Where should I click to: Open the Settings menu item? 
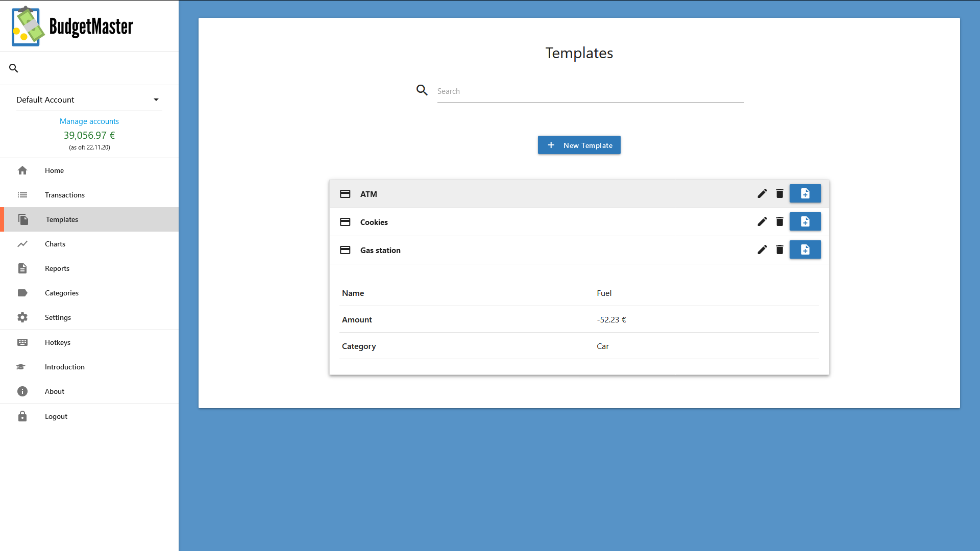point(89,317)
